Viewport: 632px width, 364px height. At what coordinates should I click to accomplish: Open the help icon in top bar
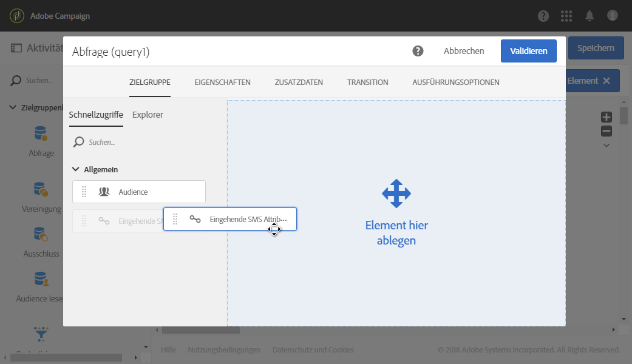pos(543,16)
